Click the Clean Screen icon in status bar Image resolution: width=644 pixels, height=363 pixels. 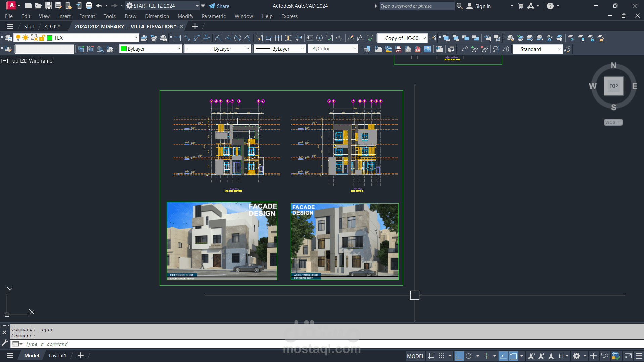628,356
